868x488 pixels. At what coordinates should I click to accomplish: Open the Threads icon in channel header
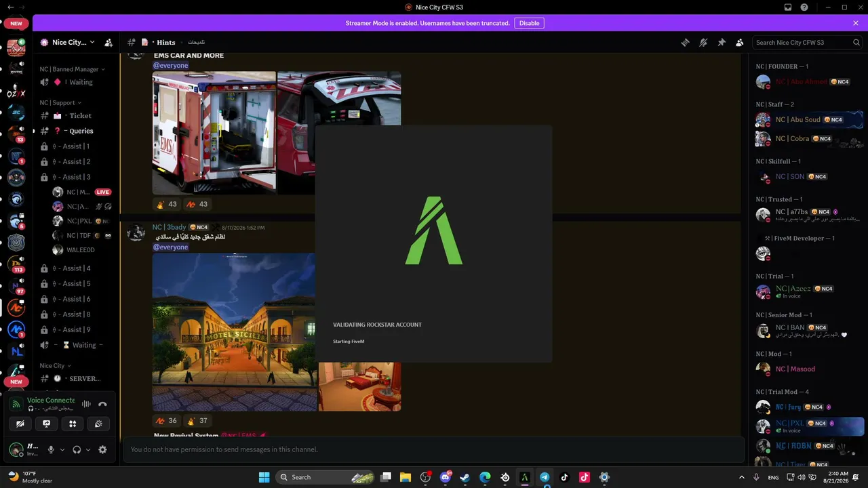685,42
